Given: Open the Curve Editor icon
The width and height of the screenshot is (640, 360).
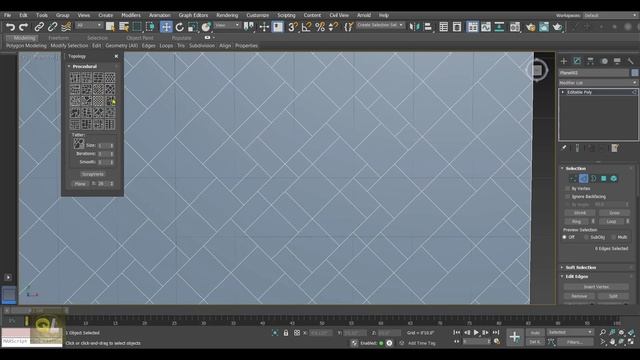Looking at the screenshot, I should point(486,27).
